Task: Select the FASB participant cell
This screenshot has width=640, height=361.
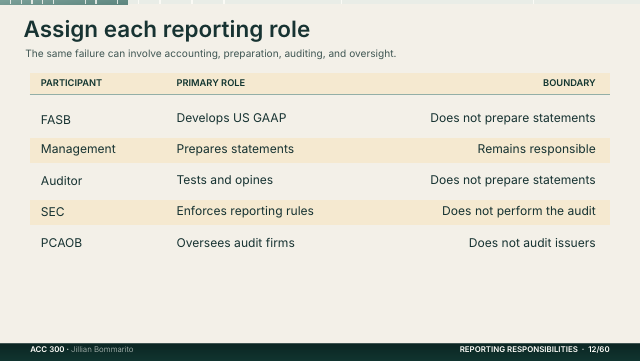Action: click(x=56, y=120)
